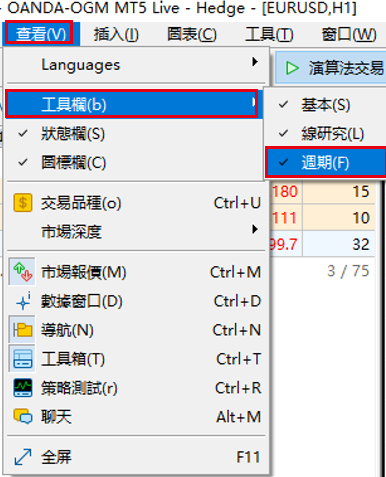Viewport: 386px width, 477px height.
Task: Click the 數據窗口 crosshair icon
Action: (x=23, y=301)
